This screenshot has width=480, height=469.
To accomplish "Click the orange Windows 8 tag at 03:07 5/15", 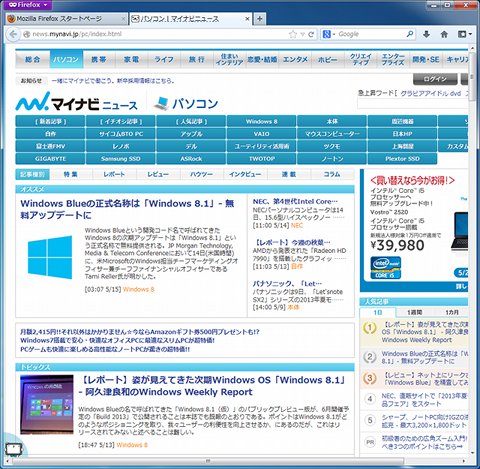I will (139, 289).
